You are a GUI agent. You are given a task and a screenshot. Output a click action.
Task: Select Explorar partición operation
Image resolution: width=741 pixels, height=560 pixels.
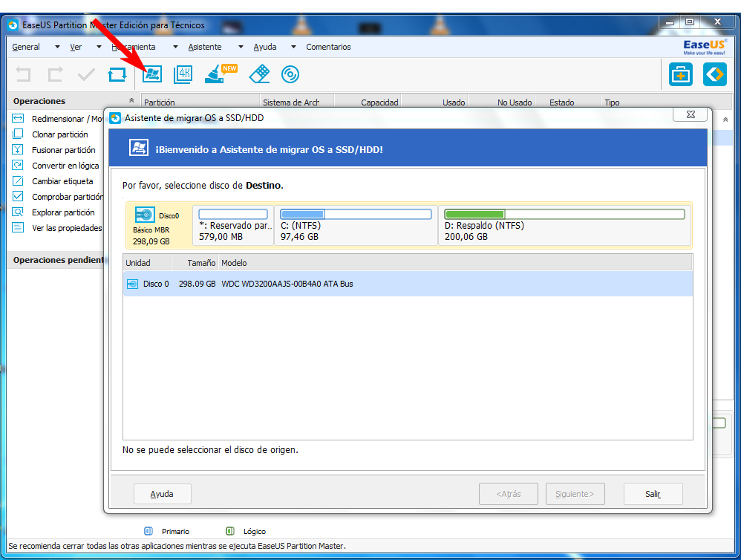click(63, 212)
